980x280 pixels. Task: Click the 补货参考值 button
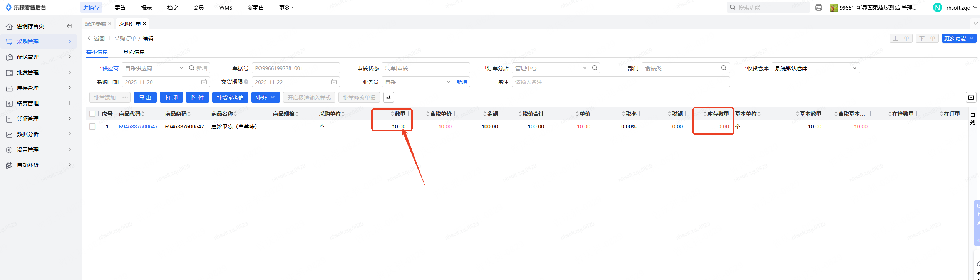pos(230,97)
